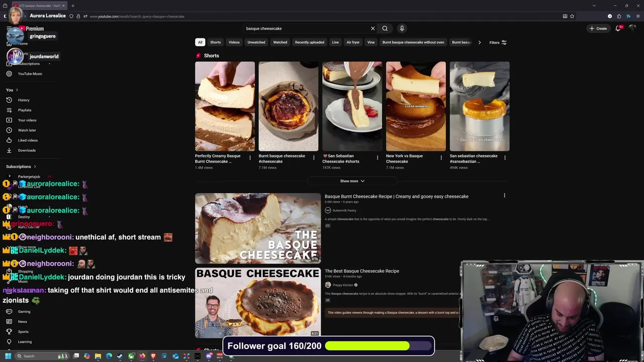Open more options for Basque Burnt Cheesecake Recipe video
644x362 pixels.
[x=504, y=196]
